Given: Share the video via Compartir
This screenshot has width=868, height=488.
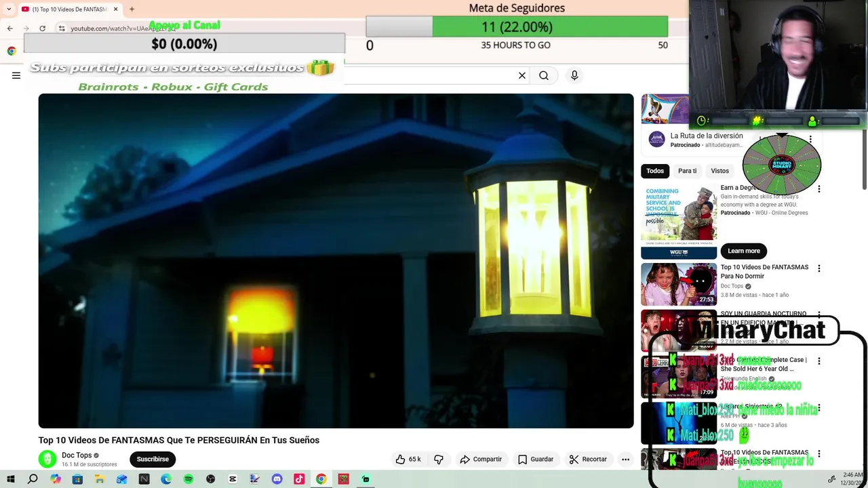Looking at the screenshot, I should 481,459.
